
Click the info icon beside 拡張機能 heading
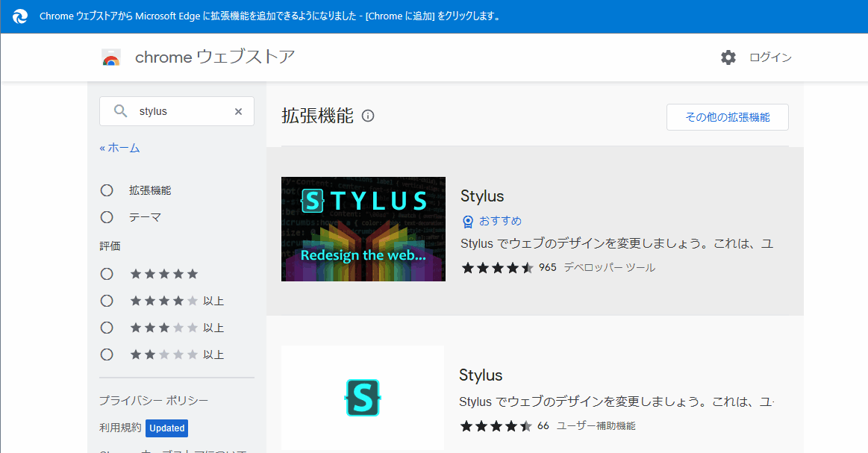[x=367, y=116]
